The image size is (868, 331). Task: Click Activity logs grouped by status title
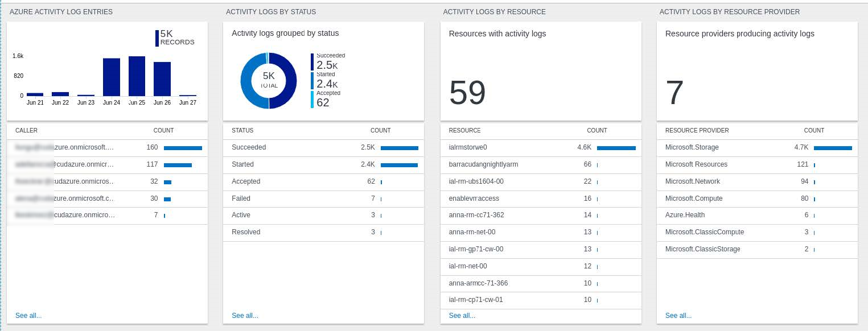[x=285, y=34]
